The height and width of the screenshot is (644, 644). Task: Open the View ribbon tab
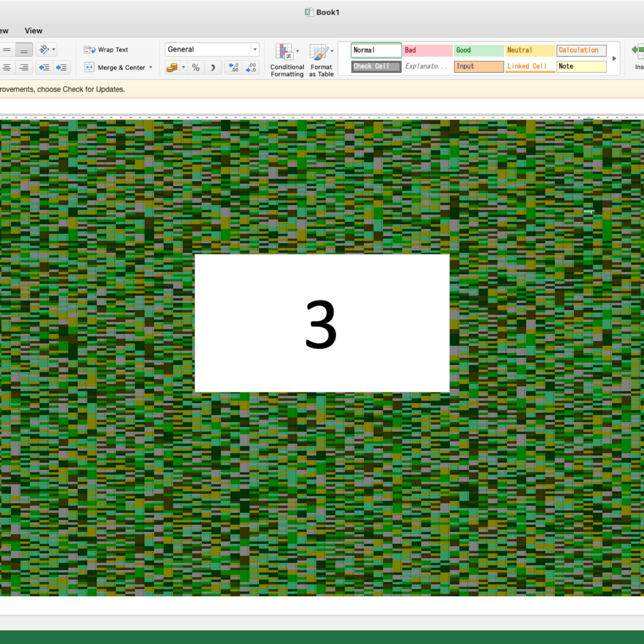tap(33, 31)
